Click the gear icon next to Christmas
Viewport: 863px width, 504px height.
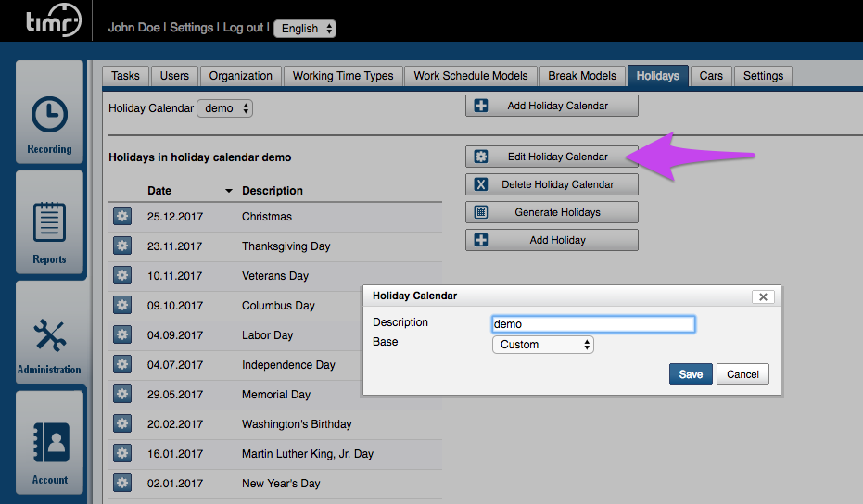(x=122, y=217)
